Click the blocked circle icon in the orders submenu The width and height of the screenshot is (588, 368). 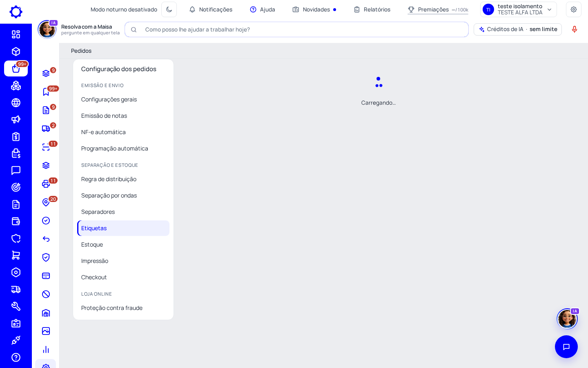[46, 294]
